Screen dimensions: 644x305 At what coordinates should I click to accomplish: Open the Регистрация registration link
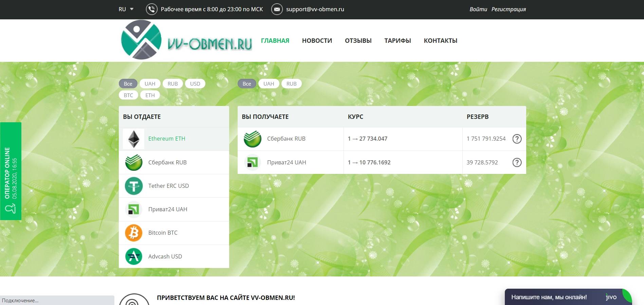509,9
